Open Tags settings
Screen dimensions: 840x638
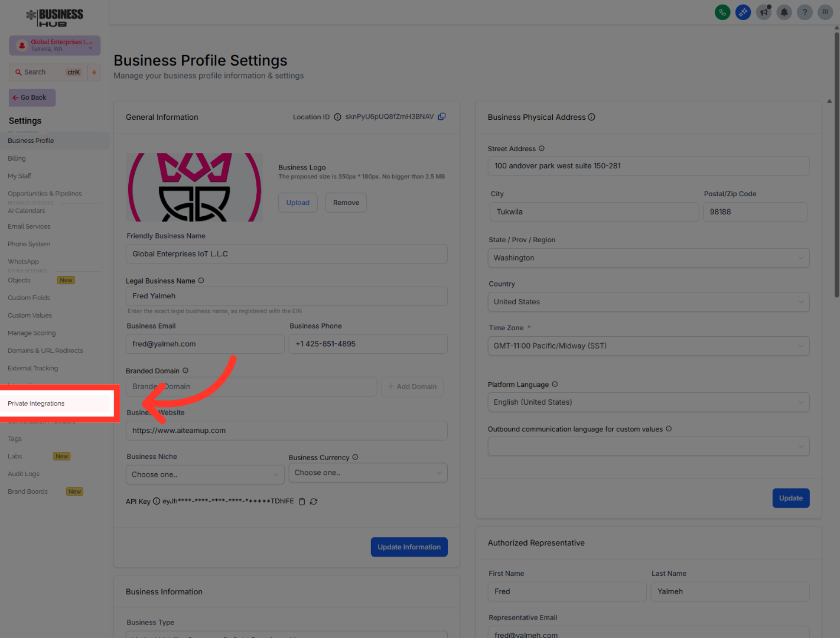[15, 439]
